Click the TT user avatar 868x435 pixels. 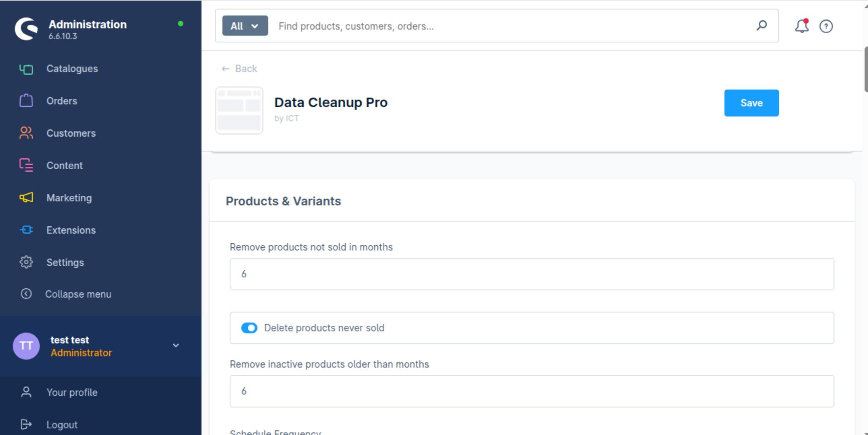(26, 346)
